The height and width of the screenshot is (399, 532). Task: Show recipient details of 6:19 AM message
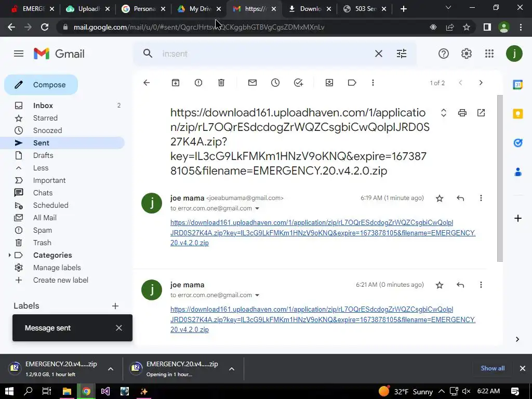(x=257, y=208)
